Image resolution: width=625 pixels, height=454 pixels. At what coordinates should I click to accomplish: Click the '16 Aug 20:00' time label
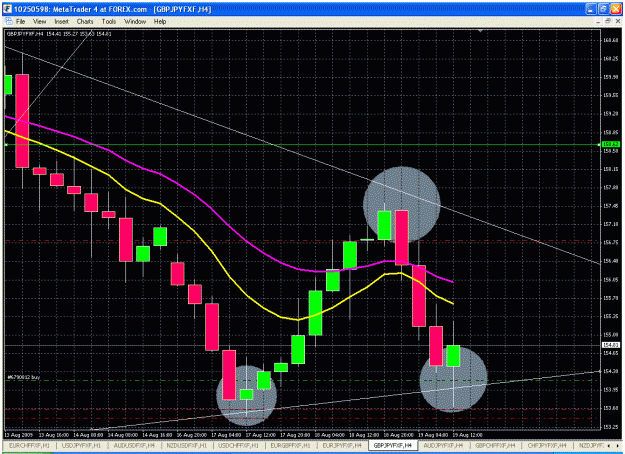click(x=192, y=435)
